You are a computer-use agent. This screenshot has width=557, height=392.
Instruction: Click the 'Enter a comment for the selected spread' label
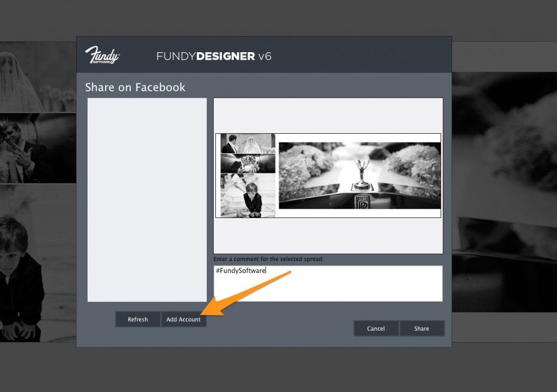click(x=269, y=259)
